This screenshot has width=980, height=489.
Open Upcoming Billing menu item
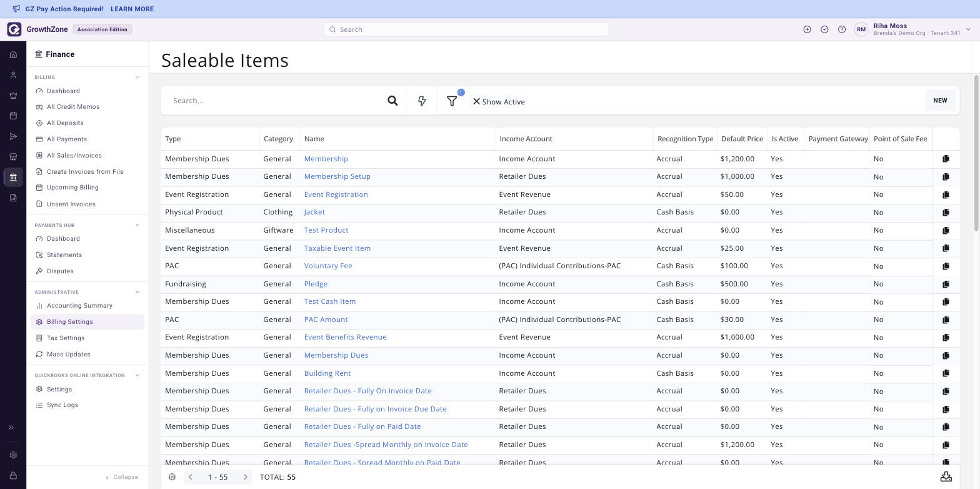72,188
